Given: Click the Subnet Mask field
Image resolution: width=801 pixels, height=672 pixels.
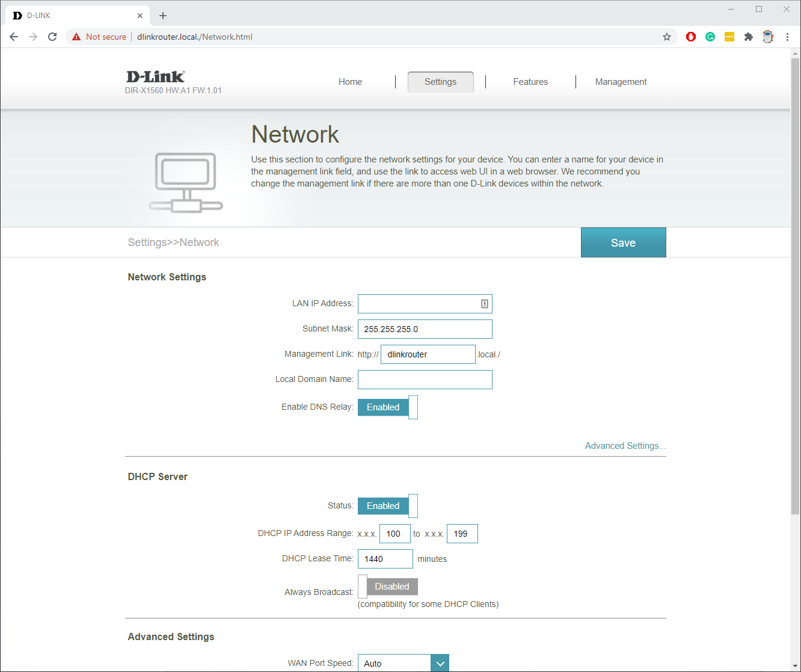Looking at the screenshot, I should point(425,329).
